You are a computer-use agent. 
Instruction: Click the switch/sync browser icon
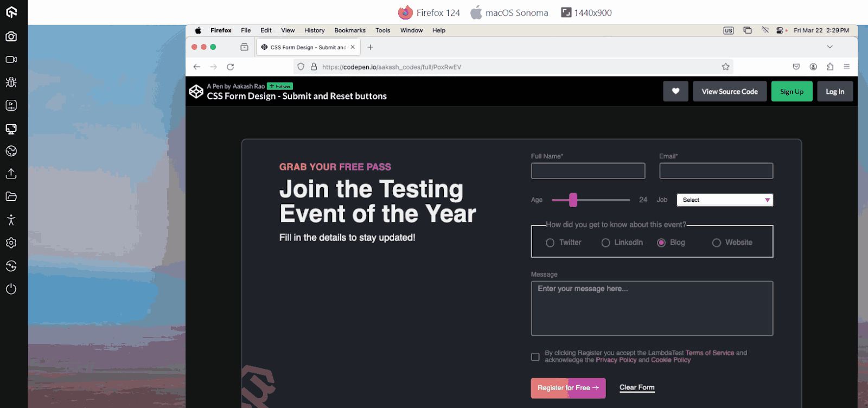click(11, 266)
